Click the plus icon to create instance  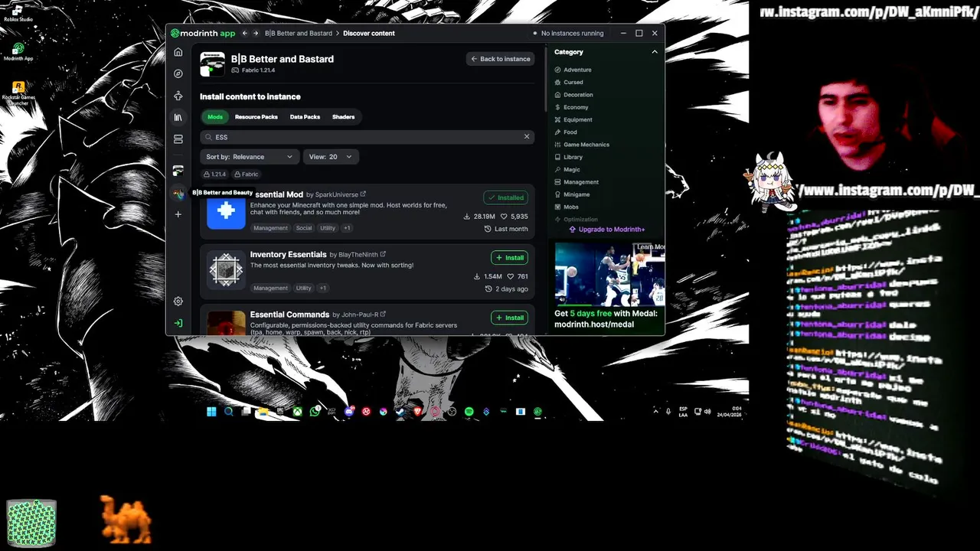click(178, 214)
